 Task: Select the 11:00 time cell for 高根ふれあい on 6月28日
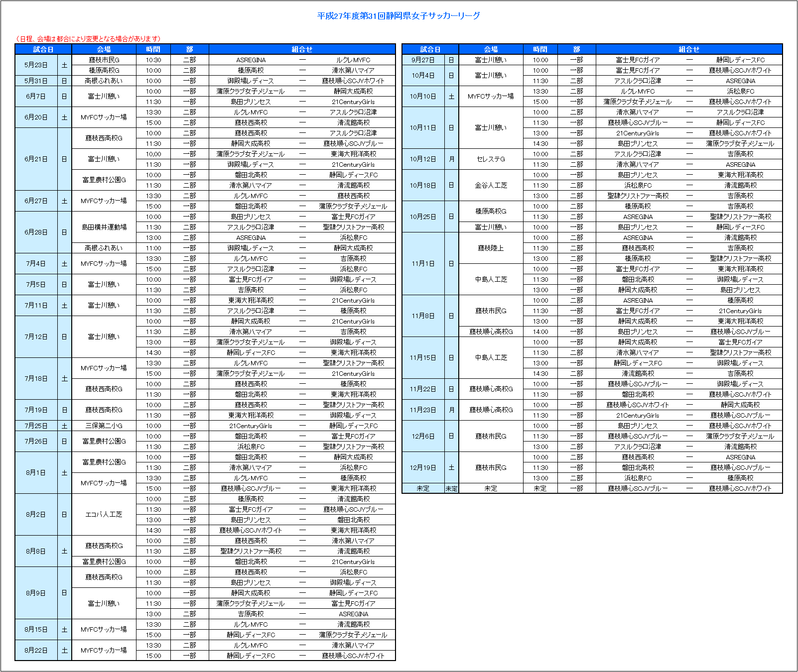[153, 248]
